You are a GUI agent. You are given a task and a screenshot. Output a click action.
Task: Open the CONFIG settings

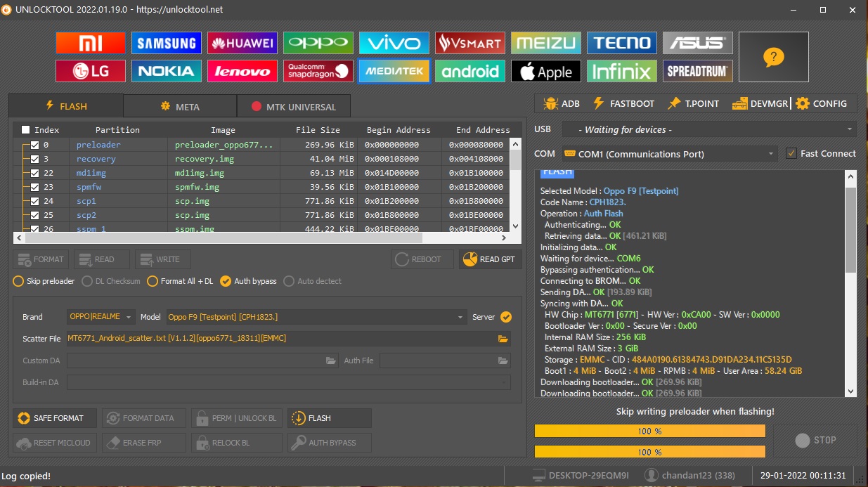pos(822,103)
